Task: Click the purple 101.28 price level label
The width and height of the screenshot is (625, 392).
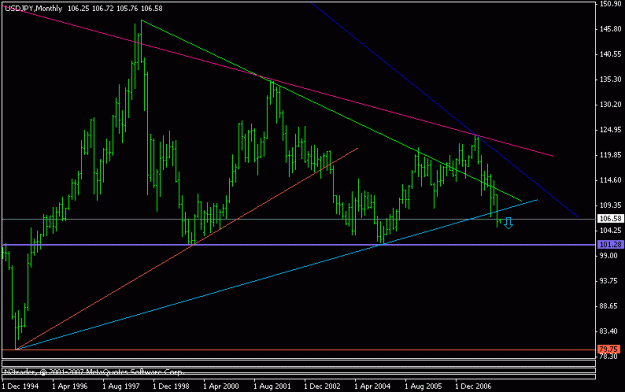Action: pyautogui.click(x=610, y=244)
